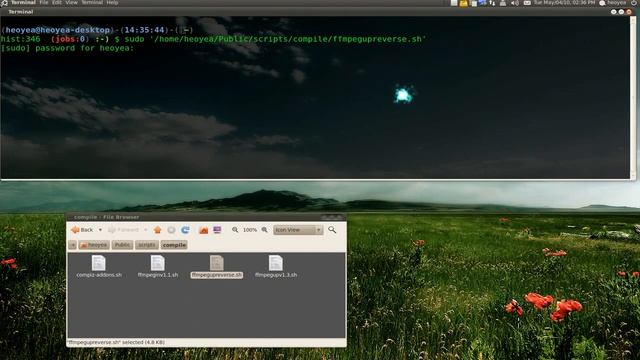Reload the current folder
The height and width of the screenshot is (360, 640).
pos(185,230)
